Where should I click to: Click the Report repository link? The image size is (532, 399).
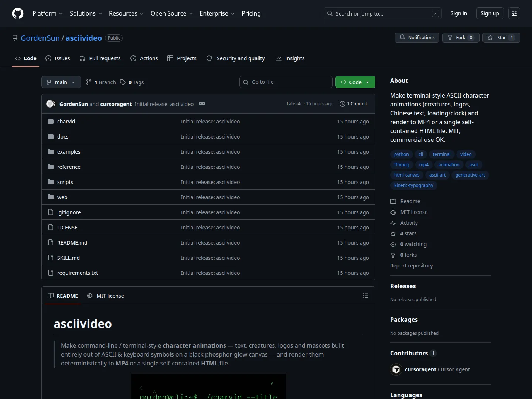(411, 266)
